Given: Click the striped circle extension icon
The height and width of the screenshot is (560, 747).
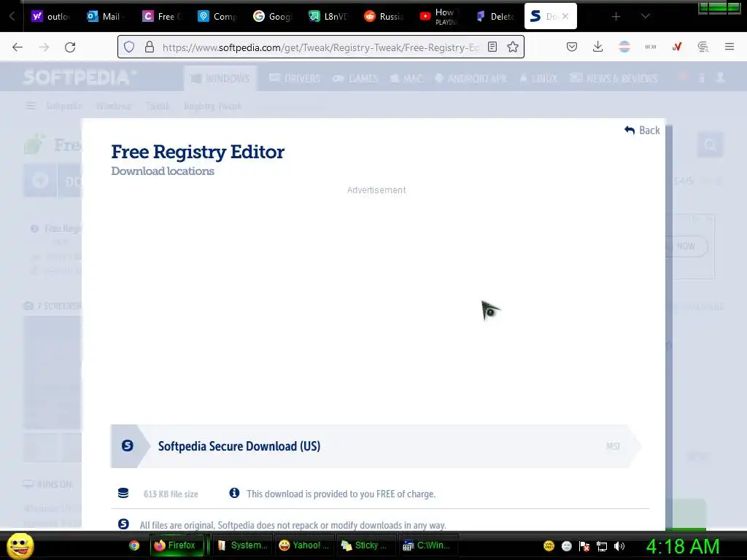Looking at the screenshot, I should point(624,47).
